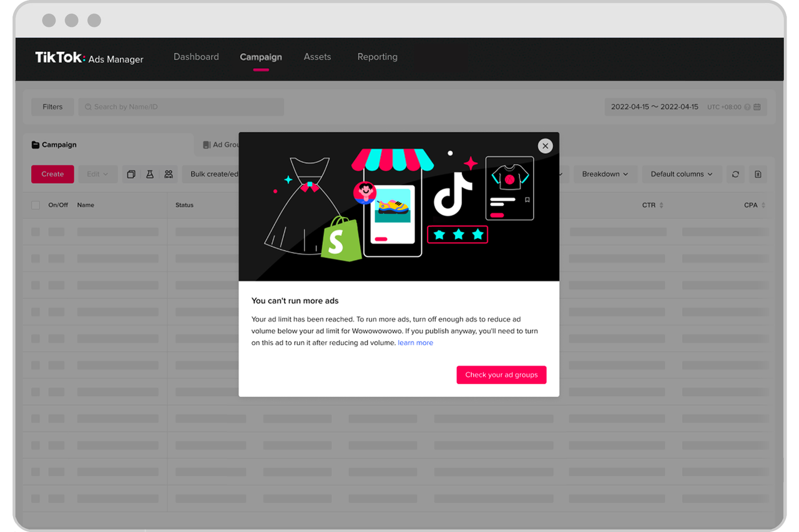Expand the Edit dropdown
Screen dimensions: 799x532
coord(97,174)
